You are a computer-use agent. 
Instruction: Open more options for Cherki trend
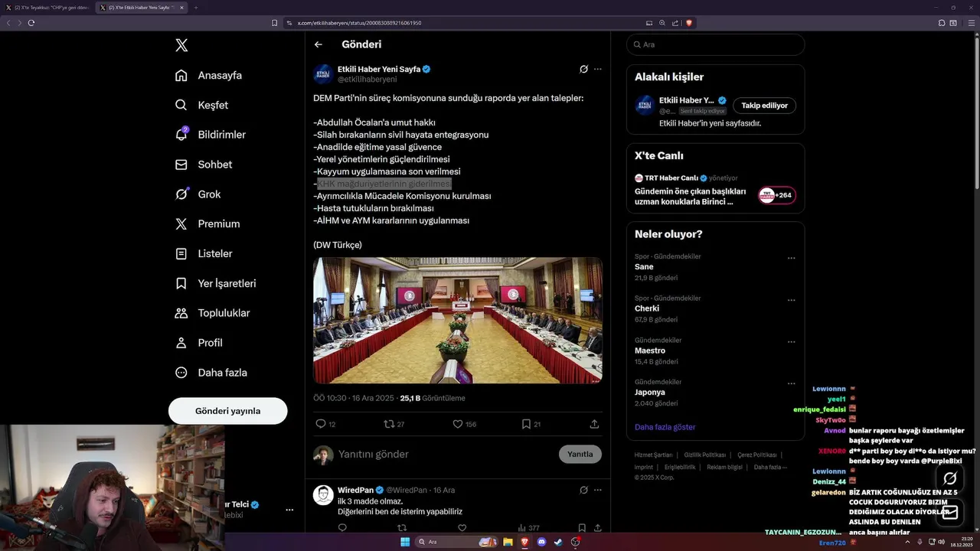[792, 300]
